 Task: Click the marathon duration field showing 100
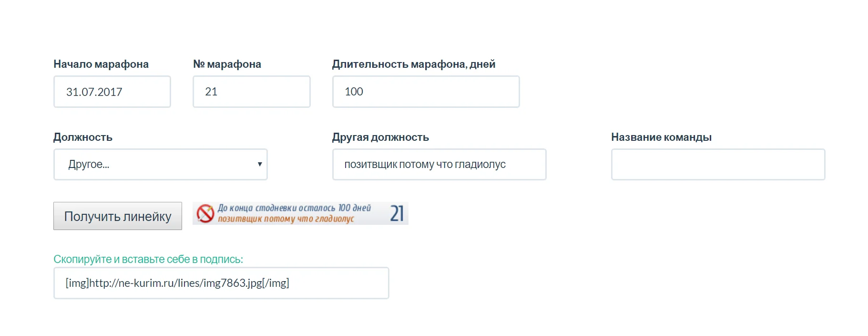(x=426, y=92)
